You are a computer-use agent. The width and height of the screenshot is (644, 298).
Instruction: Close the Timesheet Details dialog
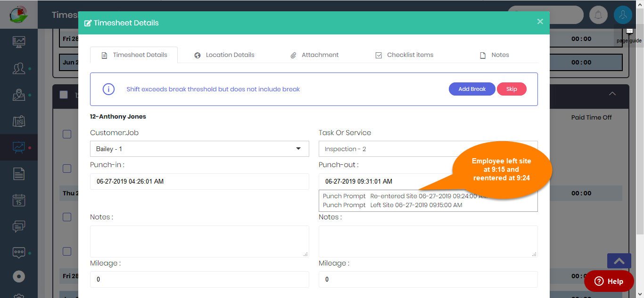click(540, 21)
